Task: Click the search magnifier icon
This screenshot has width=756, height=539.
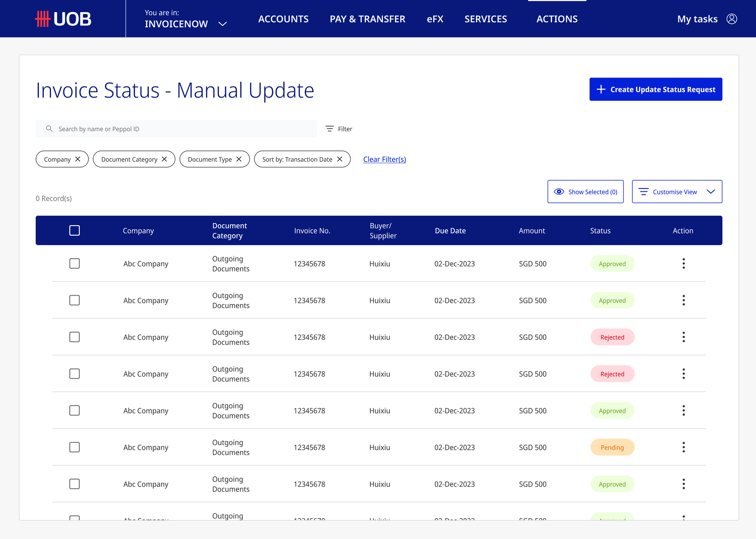Action: [x=49, y=129]
